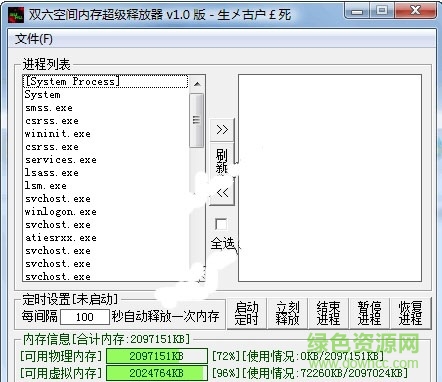
Task: Toggle the 全选 select-all checkbox
Action: pyautogui.click(x=221, y=224)
